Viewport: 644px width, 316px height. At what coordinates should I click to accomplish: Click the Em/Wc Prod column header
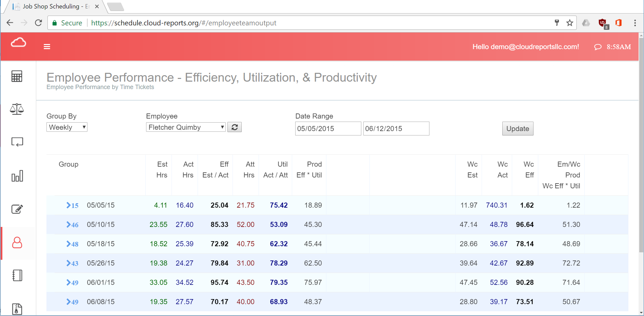pos(561,175)
